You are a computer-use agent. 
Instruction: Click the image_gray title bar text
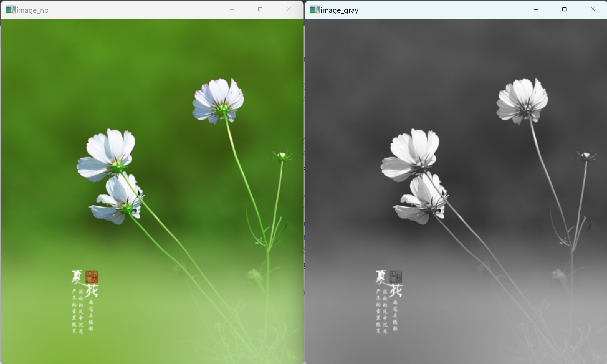[339, 10]
